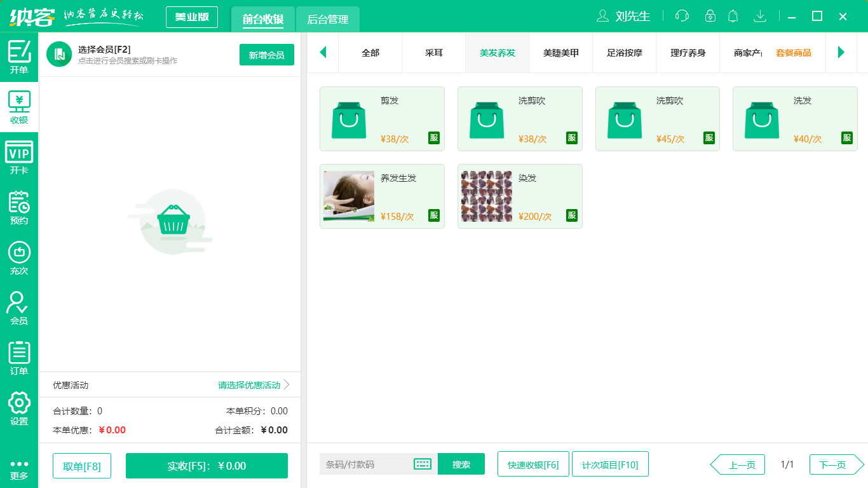Screen dimensions: 868x488
Task: Click the 实收[F5] payment button
Action: tap(207, 466)
